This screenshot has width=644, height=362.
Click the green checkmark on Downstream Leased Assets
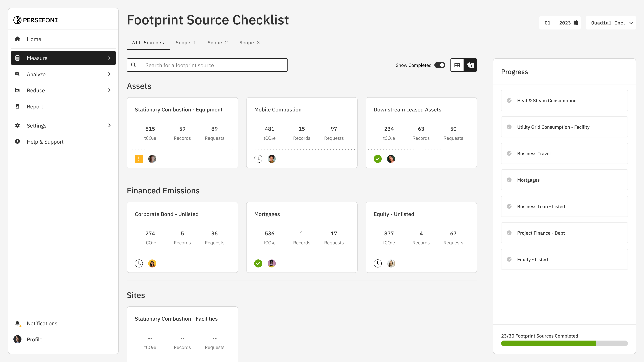378,159
